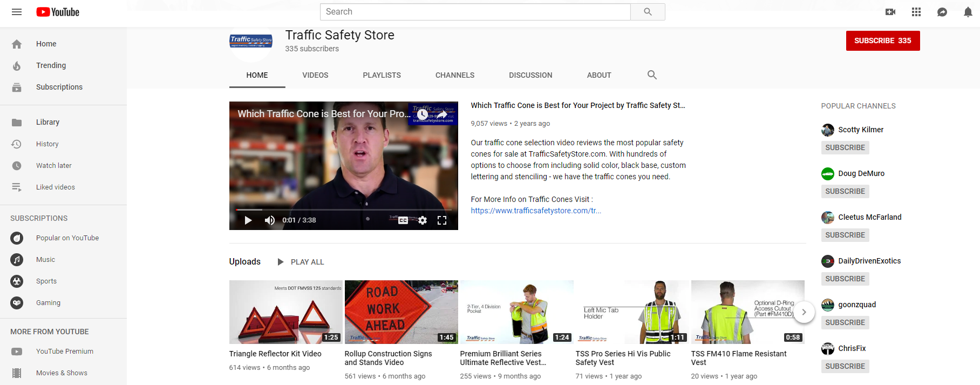The width and height of the screenshot is (980, 385).
Task: Open TSS FM410 Flame Resistant Vest thumbnail
Action: 748,312
